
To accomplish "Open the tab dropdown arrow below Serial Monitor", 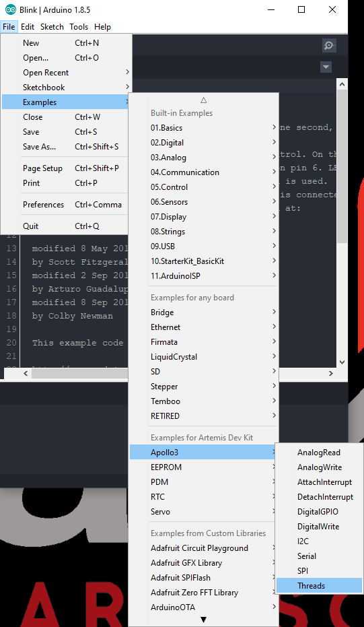I will [x=326, y=67].
